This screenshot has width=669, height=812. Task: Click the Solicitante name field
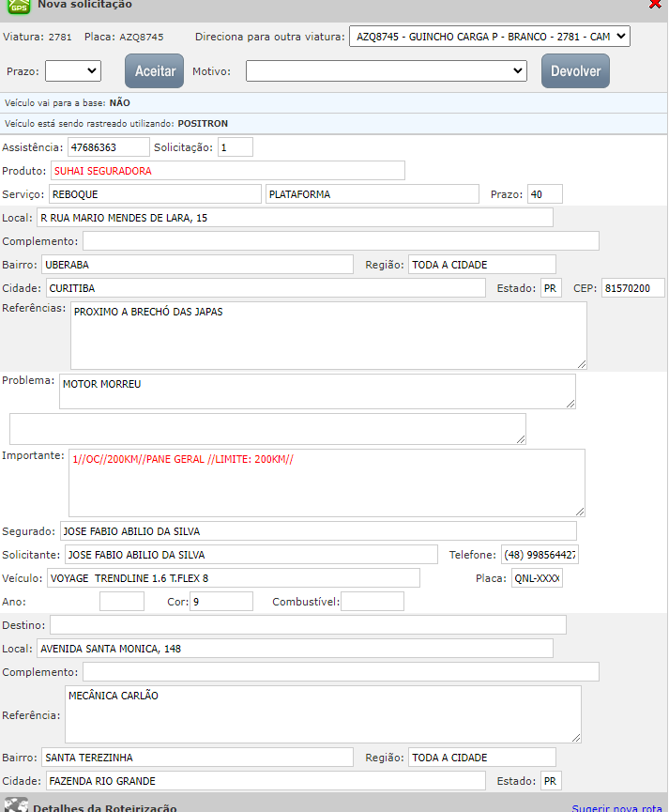coord(251,555)
